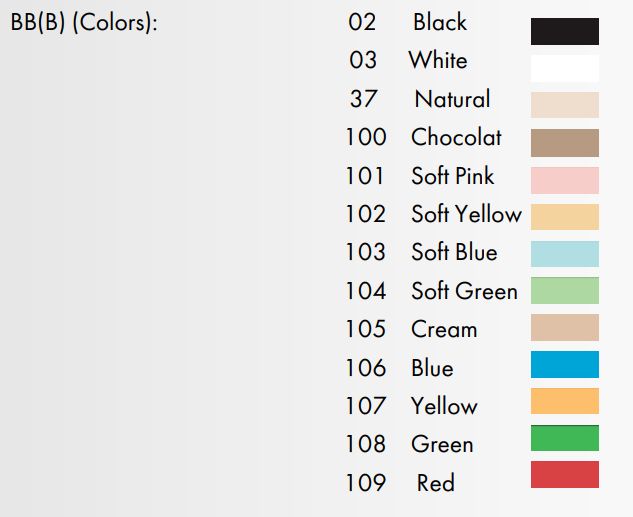Select the Cream color swatch

(x=564, y=328)
